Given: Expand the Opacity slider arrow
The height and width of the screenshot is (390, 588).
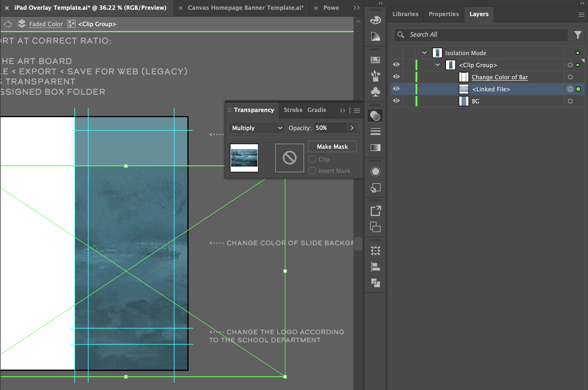Looking at the screenshot, I should (352, 128).
